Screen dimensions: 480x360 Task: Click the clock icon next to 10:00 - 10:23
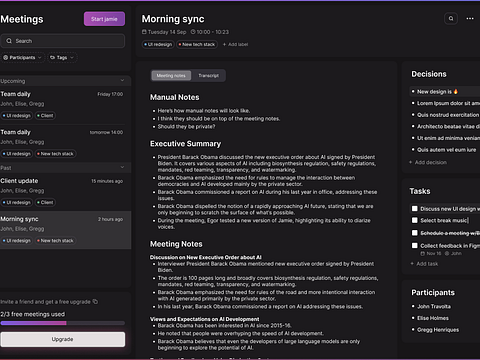pos(193,32)
